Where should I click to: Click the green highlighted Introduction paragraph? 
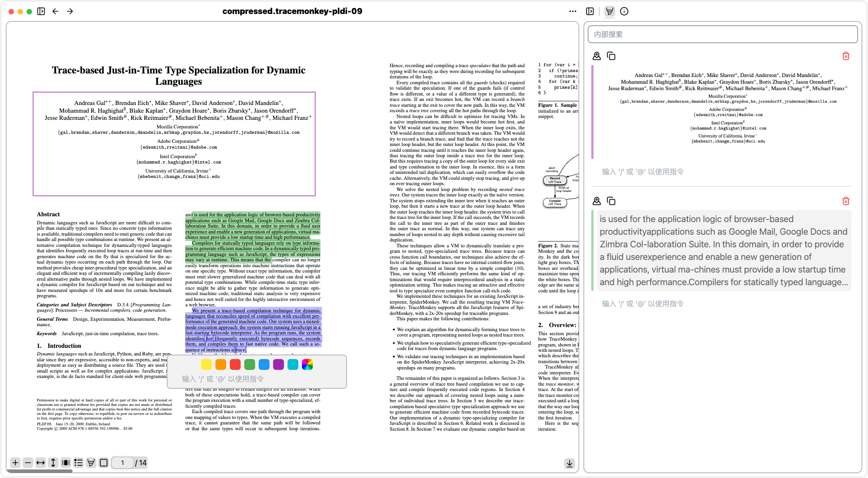(x=253, y=237)
